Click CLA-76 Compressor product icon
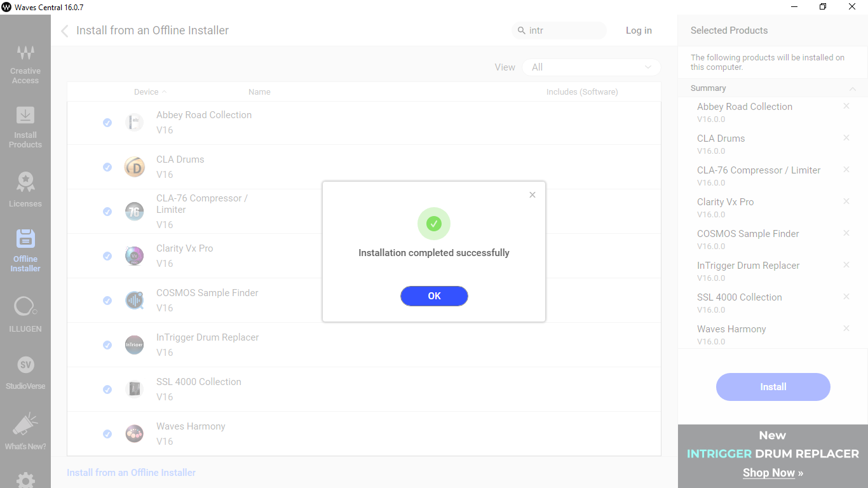The image size is (868, 488). pyautogui.click(x=134, y=212)
